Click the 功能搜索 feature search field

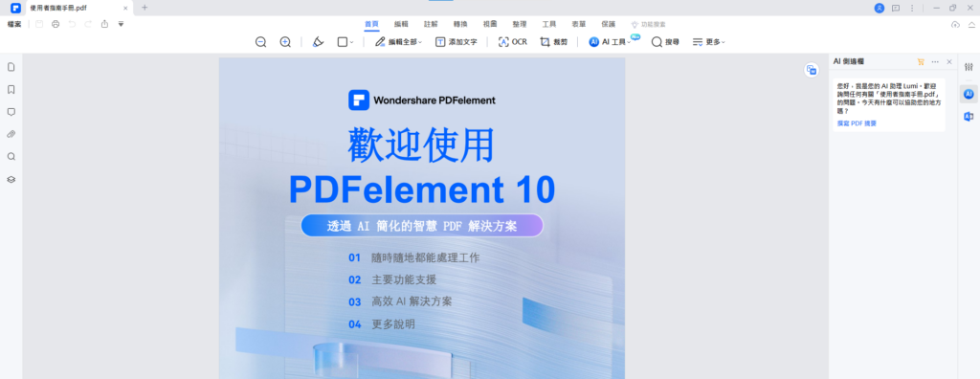[x=649, y=24]
